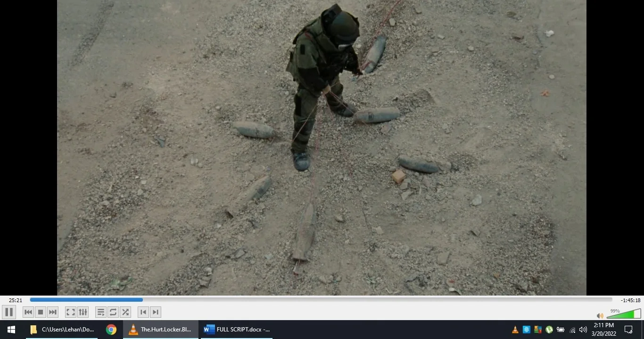Open Google Chrome from taskbar

point(111,330)
